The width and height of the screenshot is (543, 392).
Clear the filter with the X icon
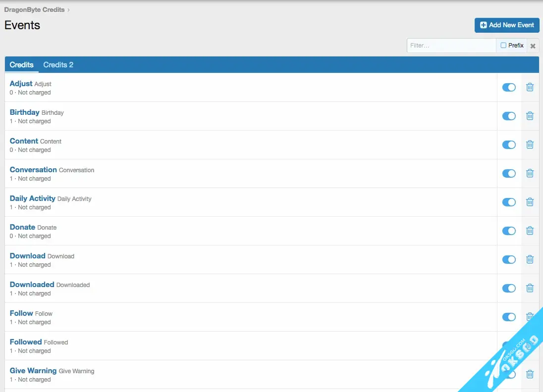tap(533, 46)
